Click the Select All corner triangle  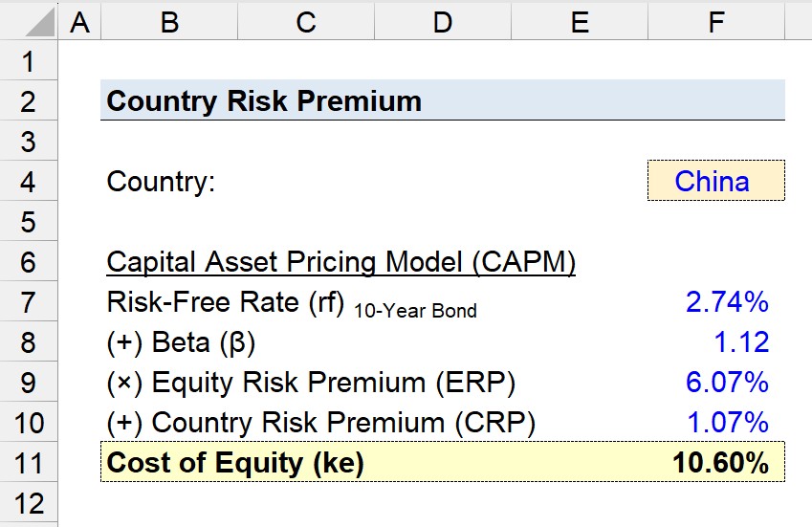(x=40, y=22)
